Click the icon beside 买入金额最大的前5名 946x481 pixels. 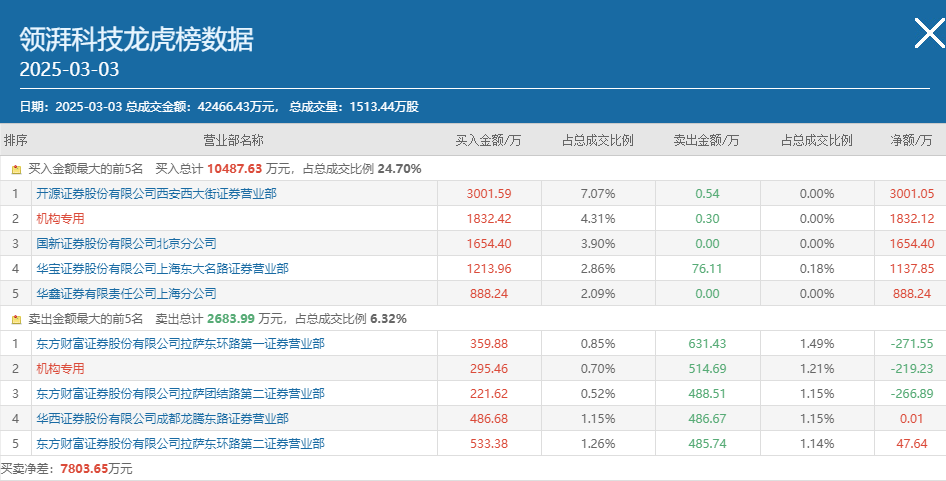(16, 170)
